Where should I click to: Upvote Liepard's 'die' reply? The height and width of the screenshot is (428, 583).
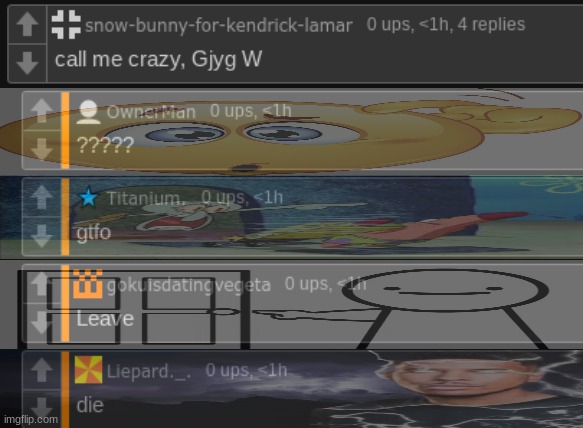click(x=41, y=370)
